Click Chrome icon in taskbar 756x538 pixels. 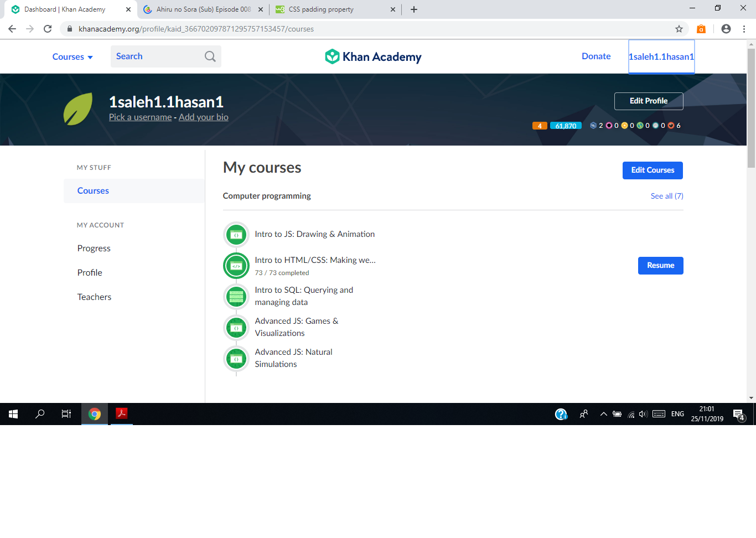(95, 414)
